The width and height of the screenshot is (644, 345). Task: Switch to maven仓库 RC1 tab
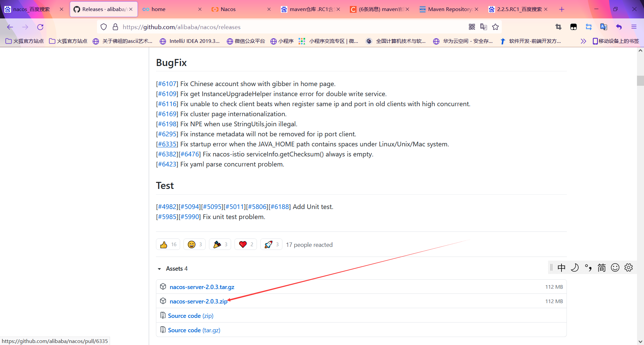(x=310, y=9)
